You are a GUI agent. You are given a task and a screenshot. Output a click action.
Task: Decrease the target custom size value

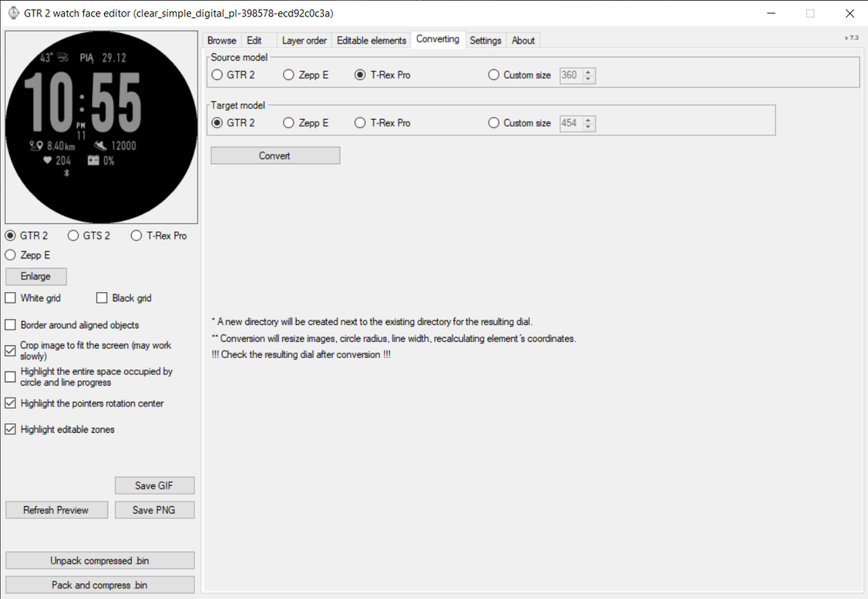click(589, 127)
